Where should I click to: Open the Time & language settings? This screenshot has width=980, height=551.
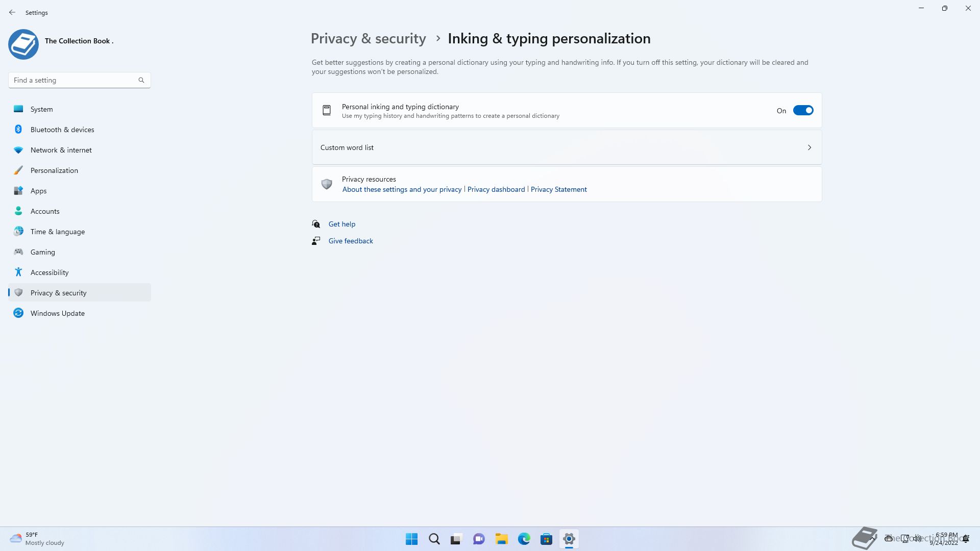tap(57, 232)
